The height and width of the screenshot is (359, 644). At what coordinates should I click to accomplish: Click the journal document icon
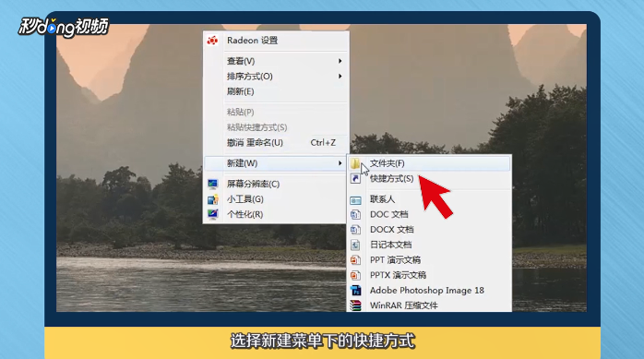(355, 245)
